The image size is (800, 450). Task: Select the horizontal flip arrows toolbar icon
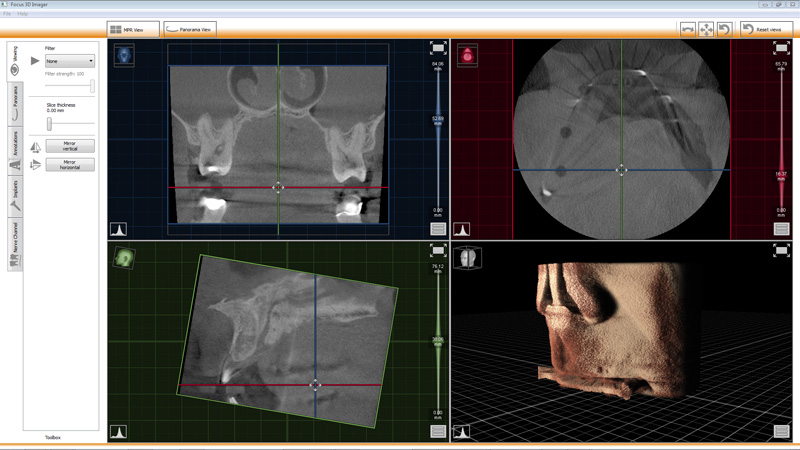pos(688,30)
